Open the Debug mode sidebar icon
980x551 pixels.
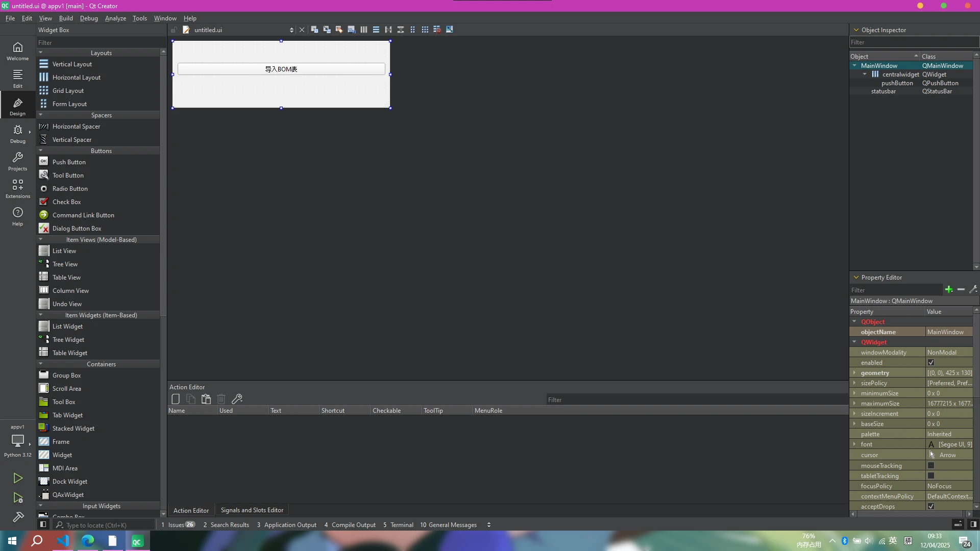18,134
